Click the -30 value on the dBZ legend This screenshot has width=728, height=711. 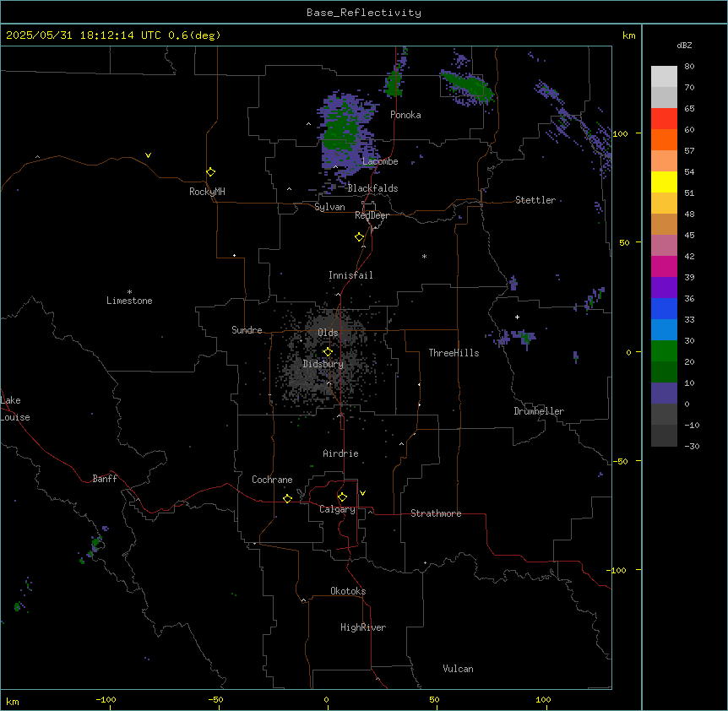click(x=692, y=446)
